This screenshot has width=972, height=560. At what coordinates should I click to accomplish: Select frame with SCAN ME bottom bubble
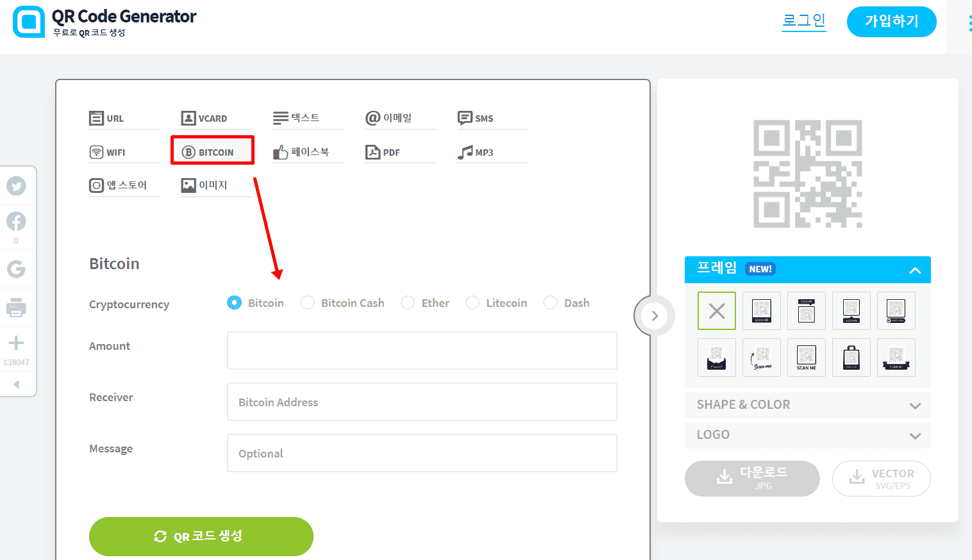[851, 311]
